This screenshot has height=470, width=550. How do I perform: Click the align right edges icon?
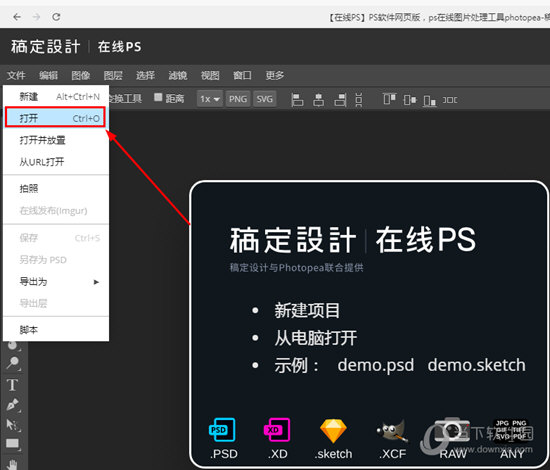click(340, 100)
